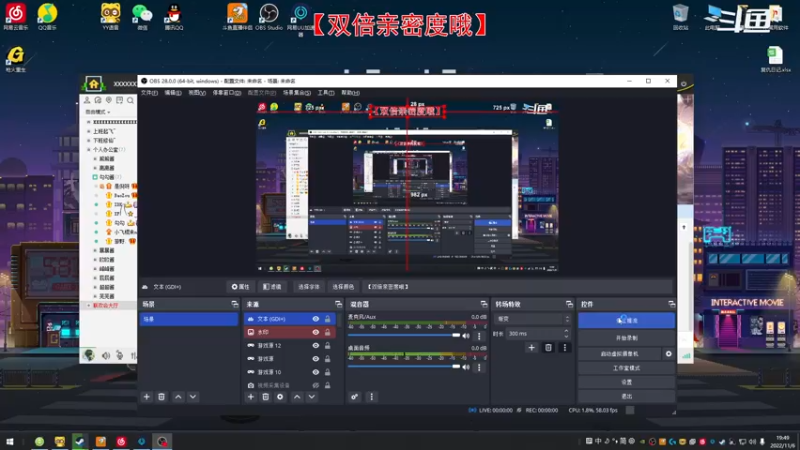Toggle lock on 游戏源 12 source
Image resolution: width=800 pixels, height=450 pixels.
pos(328,345)
